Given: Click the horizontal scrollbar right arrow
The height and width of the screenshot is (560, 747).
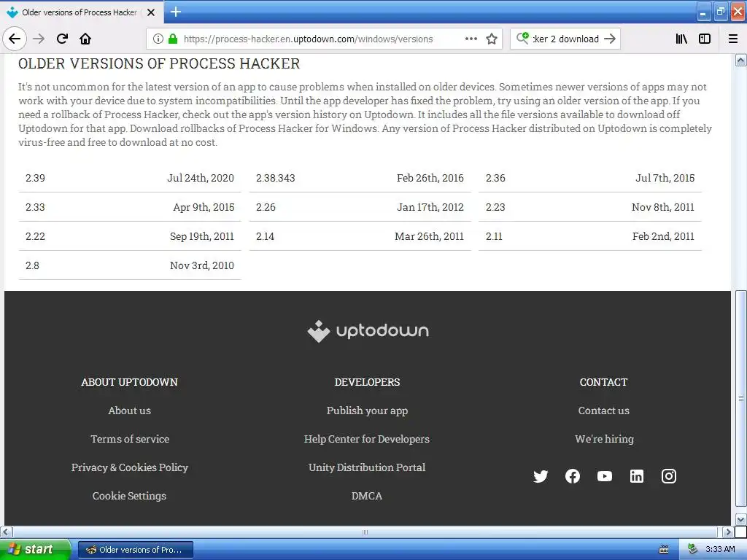Looking at the screenshot, I should coord(727,532).
